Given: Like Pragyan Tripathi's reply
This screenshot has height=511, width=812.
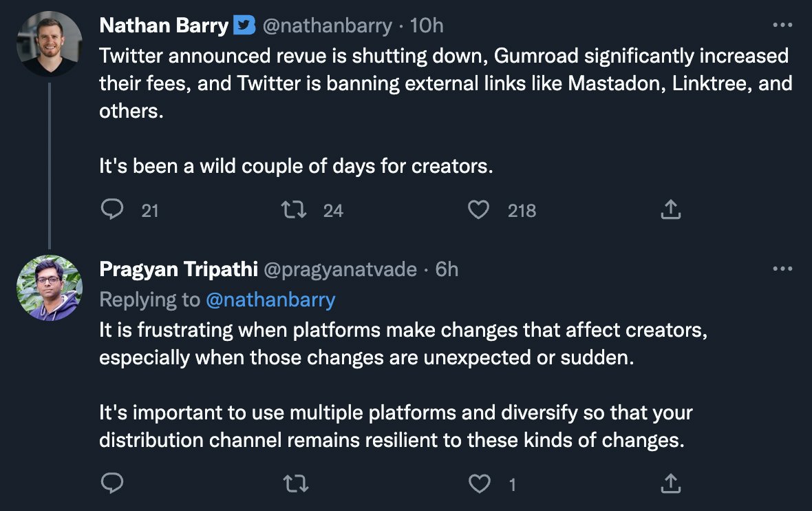Looking at the screenshot, I should 479,483.
